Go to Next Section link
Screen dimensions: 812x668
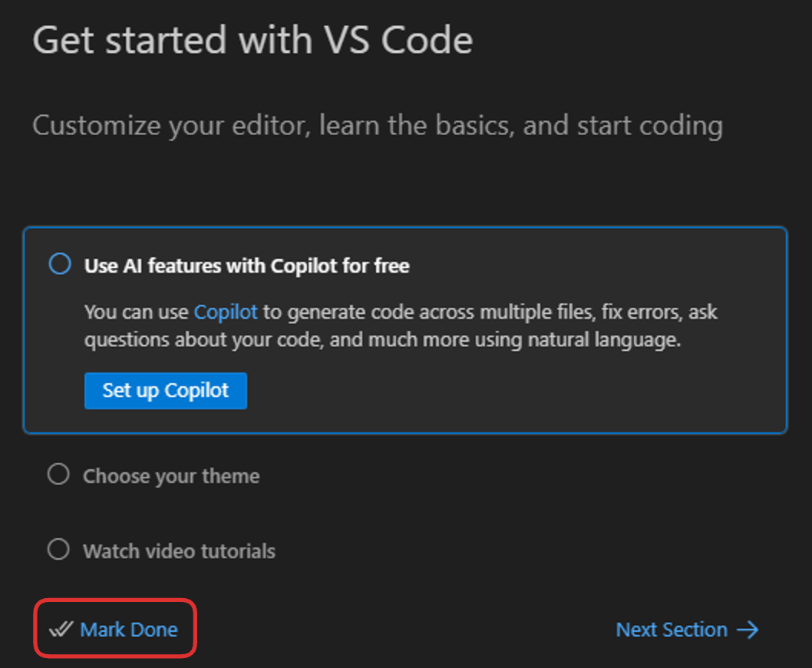click(672, 630)
